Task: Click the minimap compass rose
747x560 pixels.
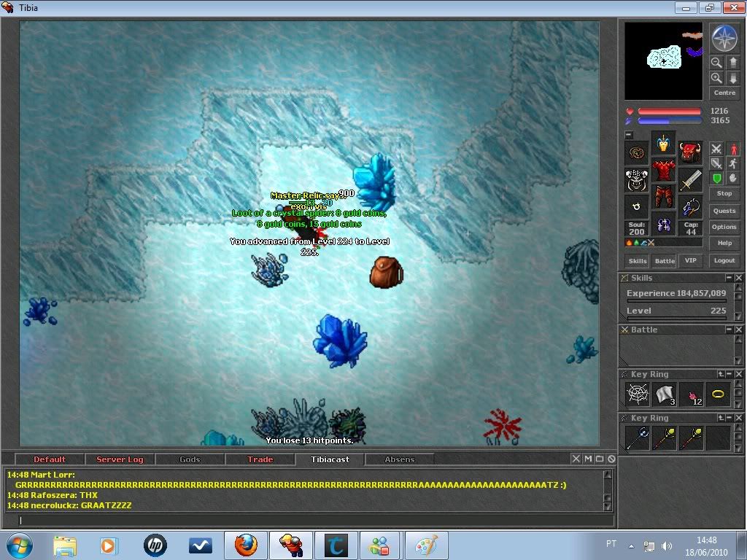Action: [724, 38]
